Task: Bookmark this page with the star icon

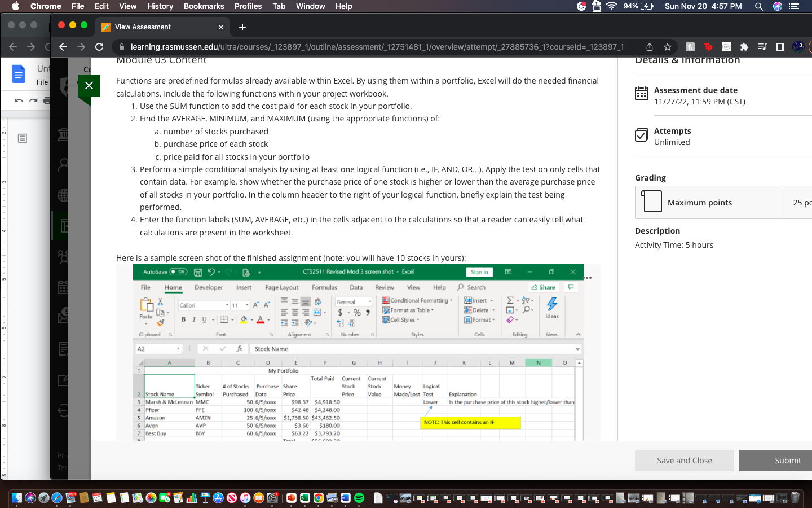Action: pos(668,47)
